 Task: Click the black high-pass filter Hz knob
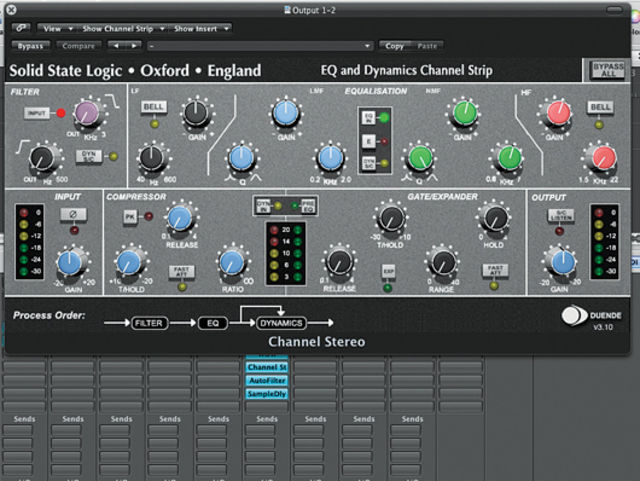tap(42, 158)
